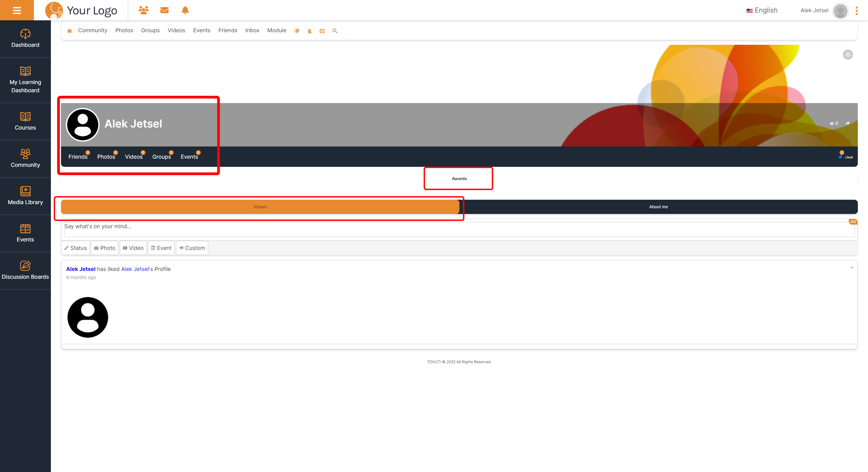This screenshot has width=868, height=472.
Task: Open Events in the community toolbar
Action: tap(202, 31)
